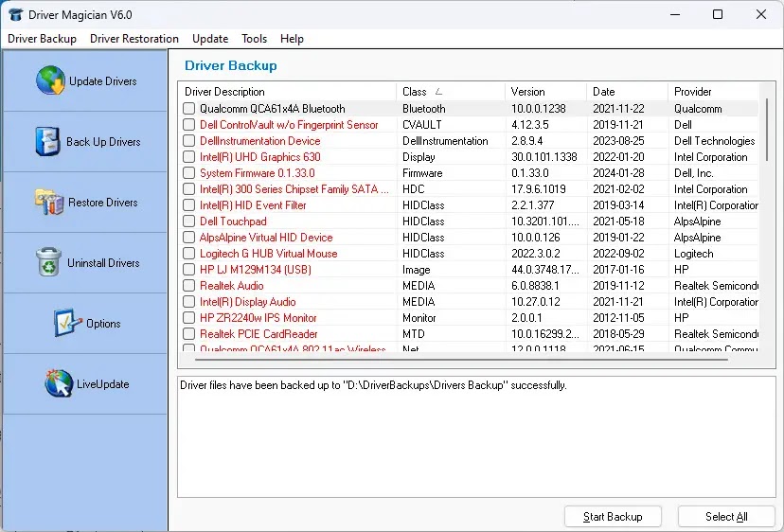Open the Driver Backup menu
784x532 pixels.
(x=42, y=39)
